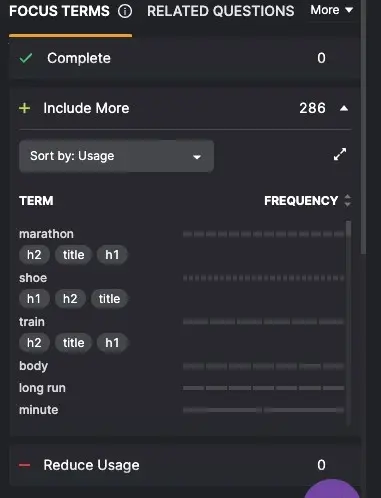Image resolution: width=381 pixels, height=498 pixels.
Task: Click the h2 tag under marathon
Action: pos(34,255)
